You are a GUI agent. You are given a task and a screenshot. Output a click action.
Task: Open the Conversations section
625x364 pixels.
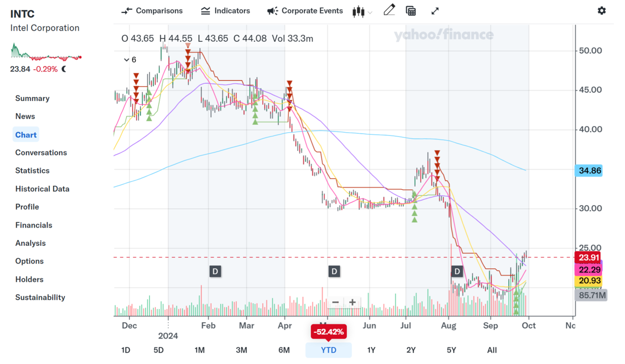(x=41, y=153)
